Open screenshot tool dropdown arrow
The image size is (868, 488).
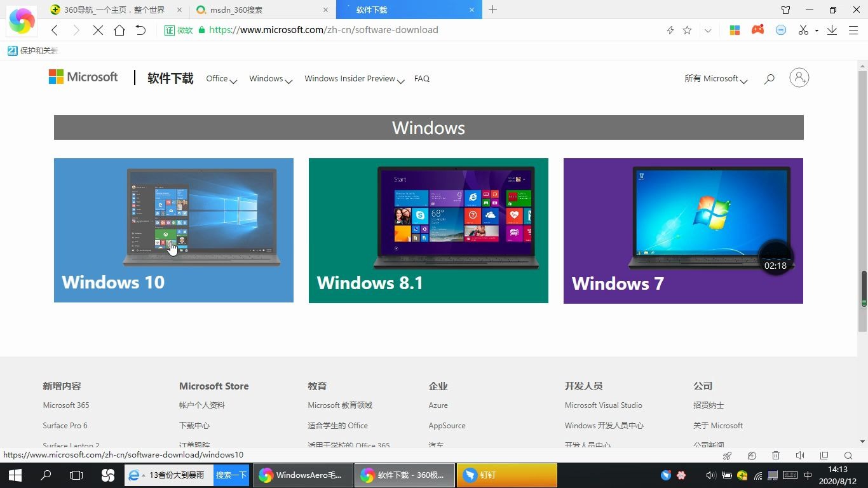[x=817, y=30]
